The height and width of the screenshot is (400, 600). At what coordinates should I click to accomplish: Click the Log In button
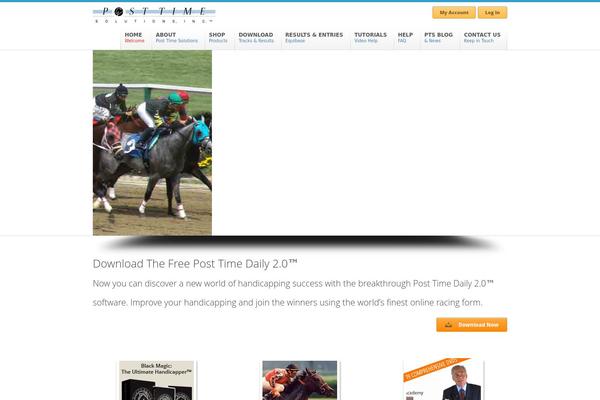(492, 13)
